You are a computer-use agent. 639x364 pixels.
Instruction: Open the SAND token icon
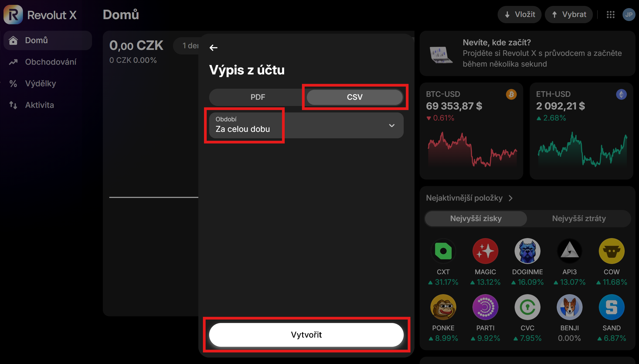[611, 307]
